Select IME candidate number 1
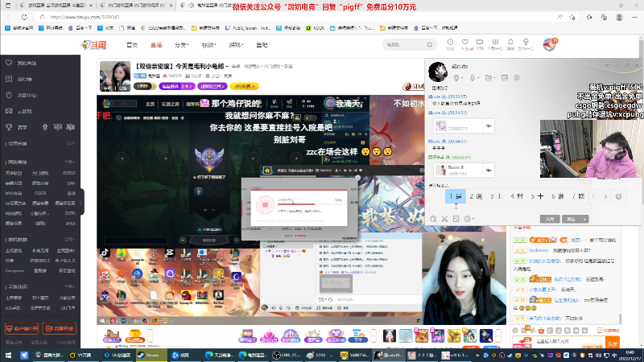Image resolution: width=644 pixels, height=362 pixels. point(455,196)
